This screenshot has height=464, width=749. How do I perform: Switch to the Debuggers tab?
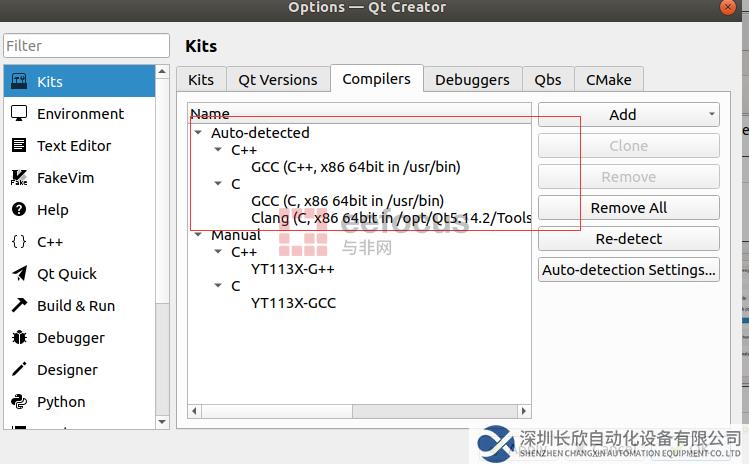click(472, 79)
